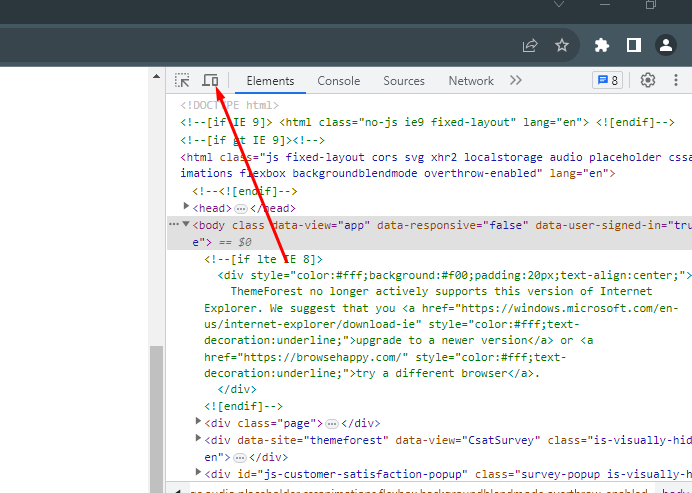The image size is (692, 493).
Task: Select the <!--[if IE 9]> comment line
Action: click(x=427, y=122)
